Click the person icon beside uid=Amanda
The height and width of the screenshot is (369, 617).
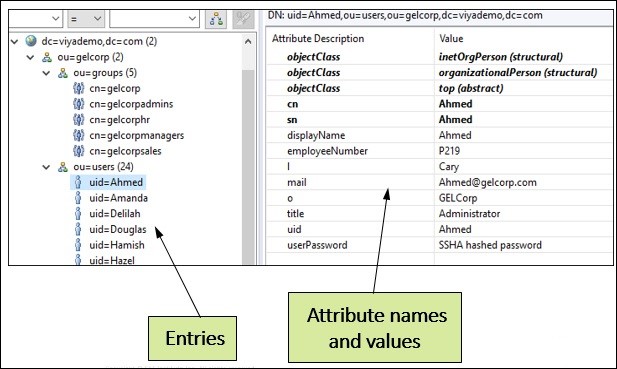(x=78, y=197)
